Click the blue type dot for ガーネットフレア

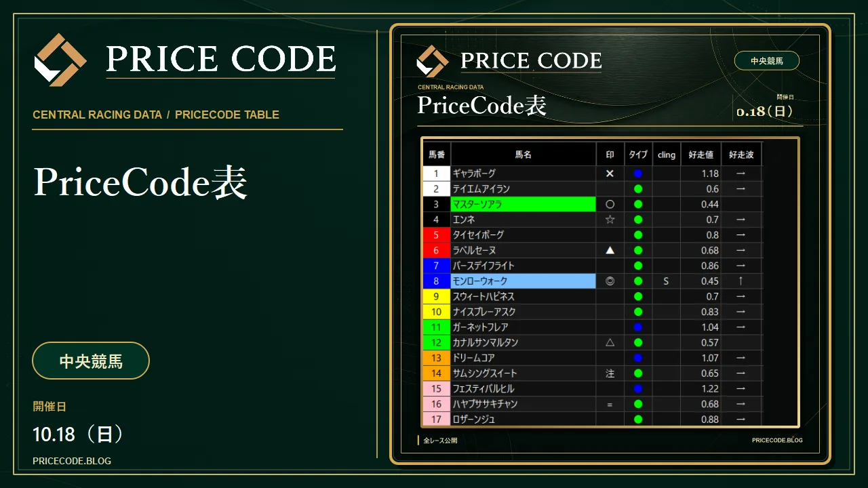[638, 327]
